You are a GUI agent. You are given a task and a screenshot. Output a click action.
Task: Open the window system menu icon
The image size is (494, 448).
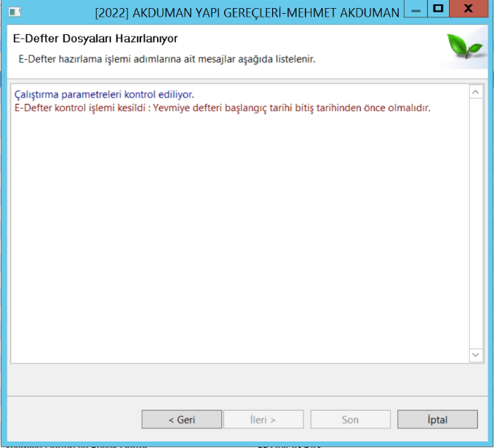tap(14, 13)
